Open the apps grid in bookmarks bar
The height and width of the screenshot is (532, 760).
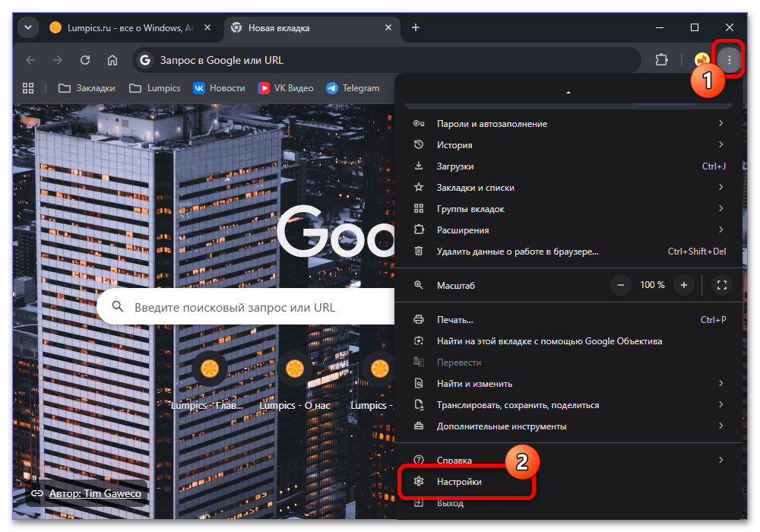[28, 88]
